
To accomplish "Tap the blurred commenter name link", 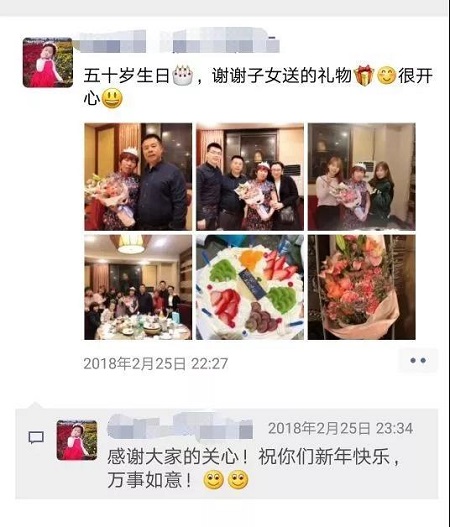I will 180,427.
